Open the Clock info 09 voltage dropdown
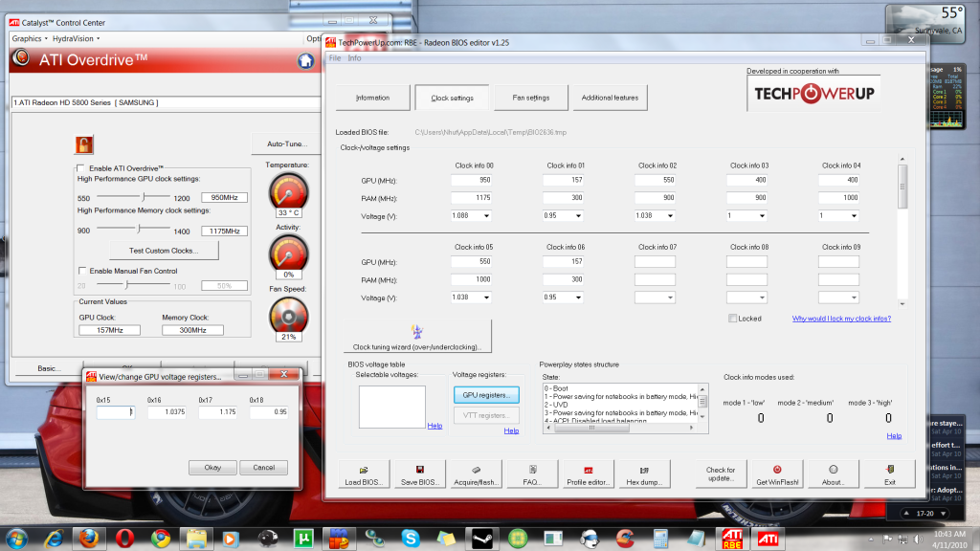Screen dimensions: 980x551 point(854,298)
